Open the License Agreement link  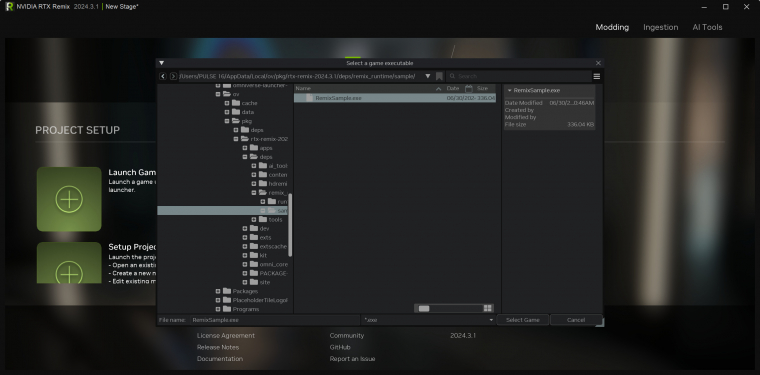pos(226,335)
